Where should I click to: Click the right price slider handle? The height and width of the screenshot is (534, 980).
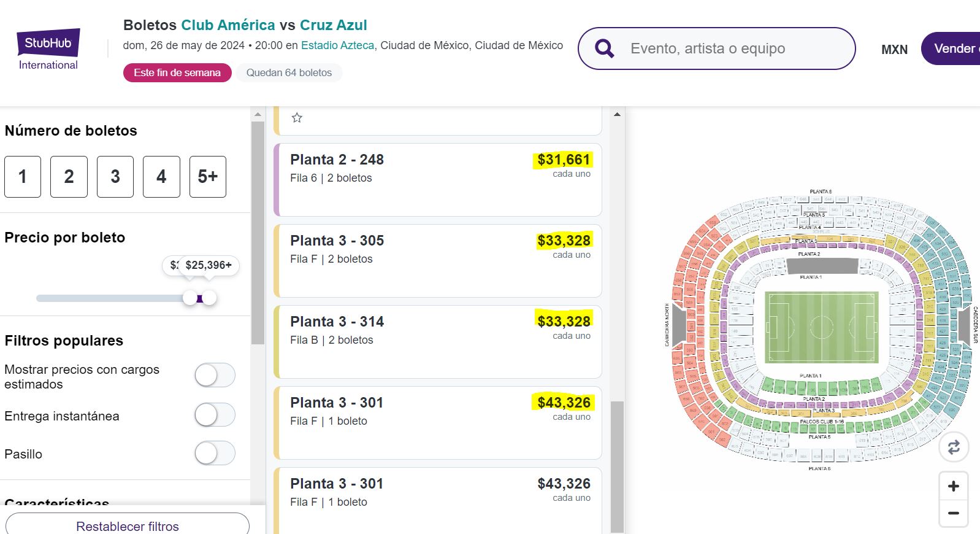(x=210, y=298)
